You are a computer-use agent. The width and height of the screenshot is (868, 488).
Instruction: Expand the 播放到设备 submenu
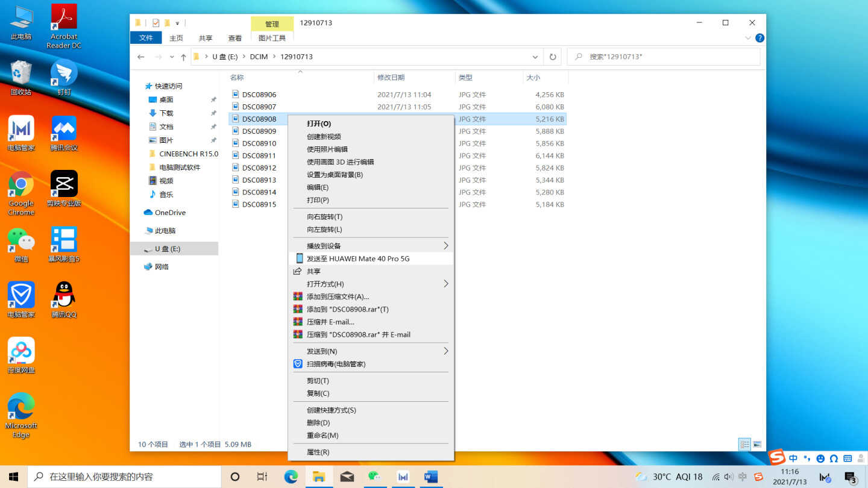coord(446,246)
